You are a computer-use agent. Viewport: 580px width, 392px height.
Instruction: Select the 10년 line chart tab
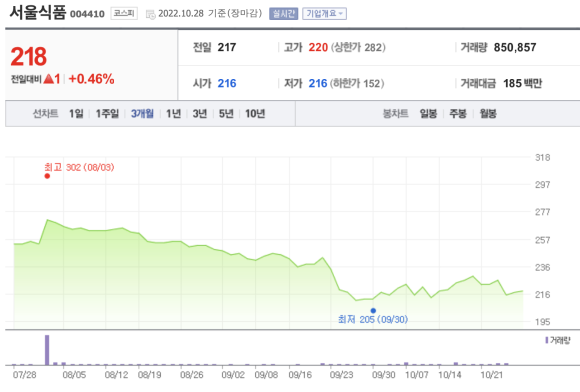[255, 114]
